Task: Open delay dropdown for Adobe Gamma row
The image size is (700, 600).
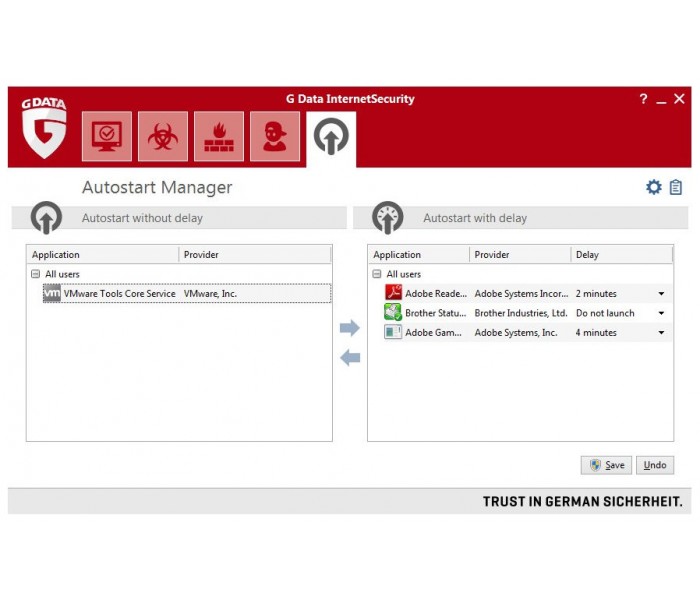Action: point(661,333)
